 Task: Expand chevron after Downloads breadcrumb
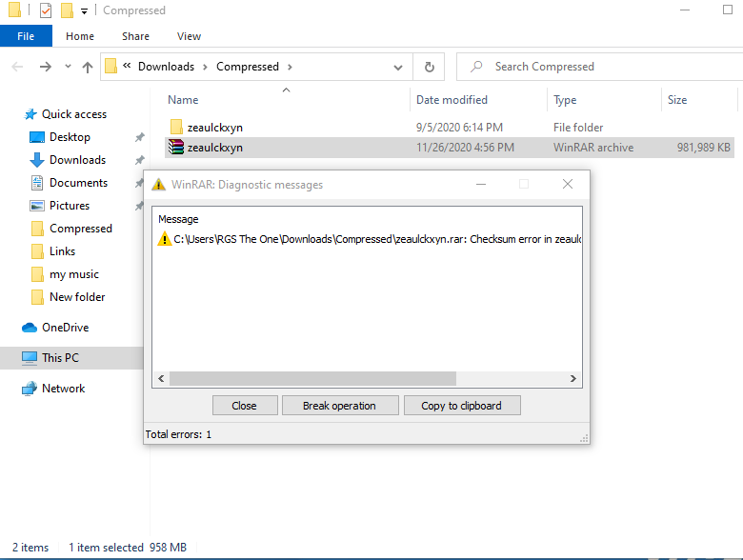pyautogui.click(x=205, y=67)
